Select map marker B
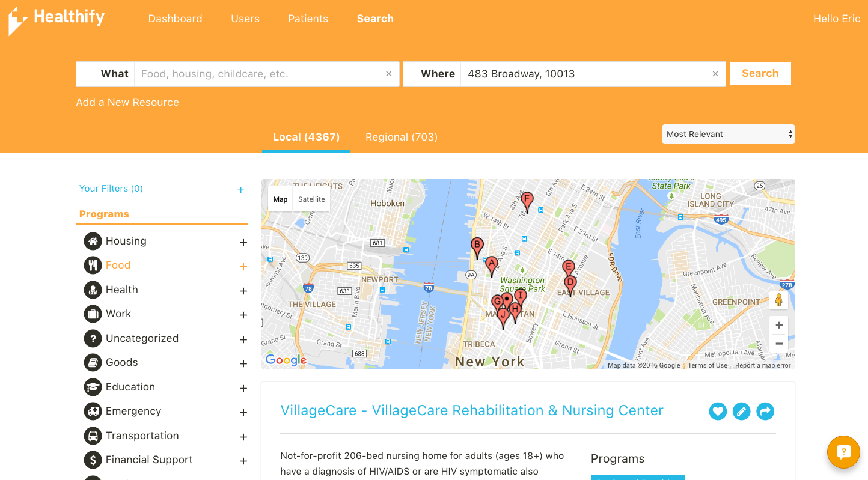Screen dimensions: 868x480 (x=477, y=246)
